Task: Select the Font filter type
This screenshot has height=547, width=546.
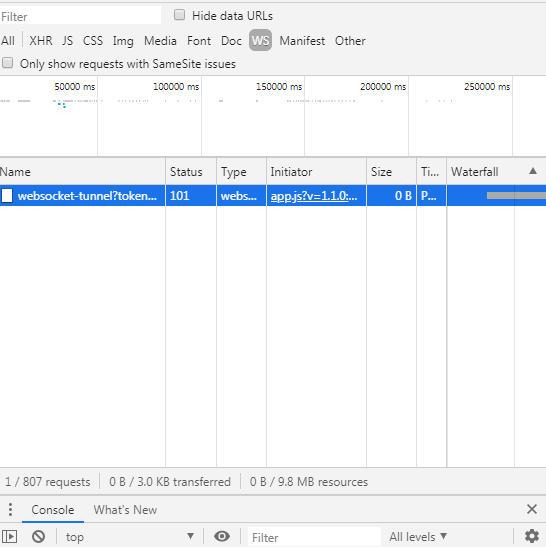Action: 199,41
